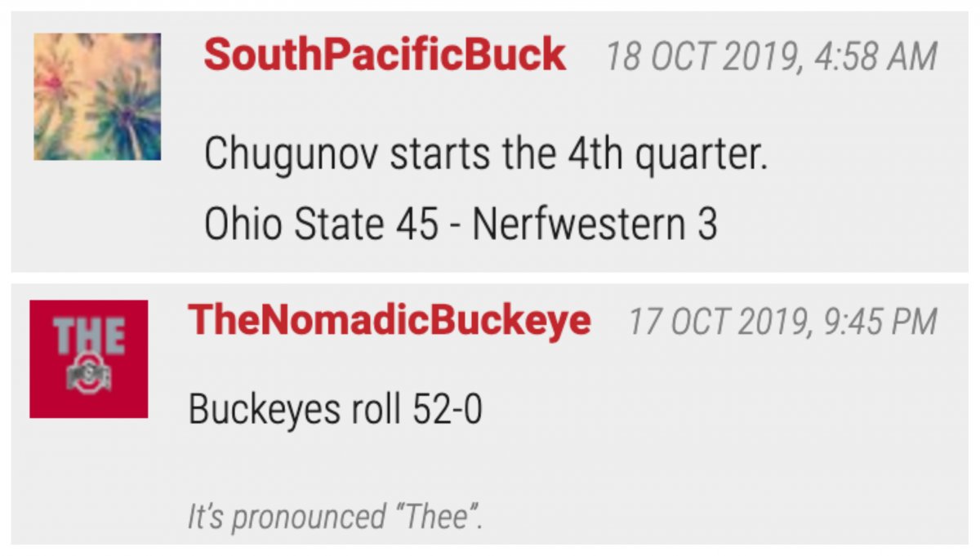Click the "Ohio State 45 - Nerfwestern 3" line
The image size is (980, 556).
click(461, 225)
